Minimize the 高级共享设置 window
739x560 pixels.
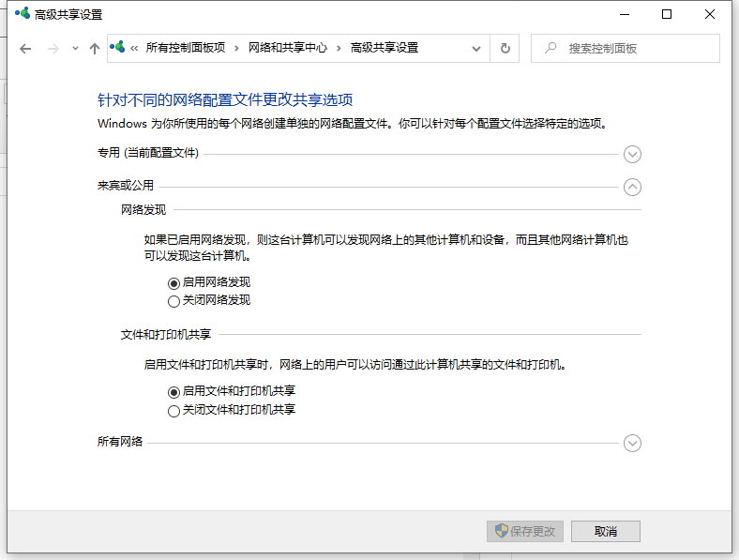[625, 14]
